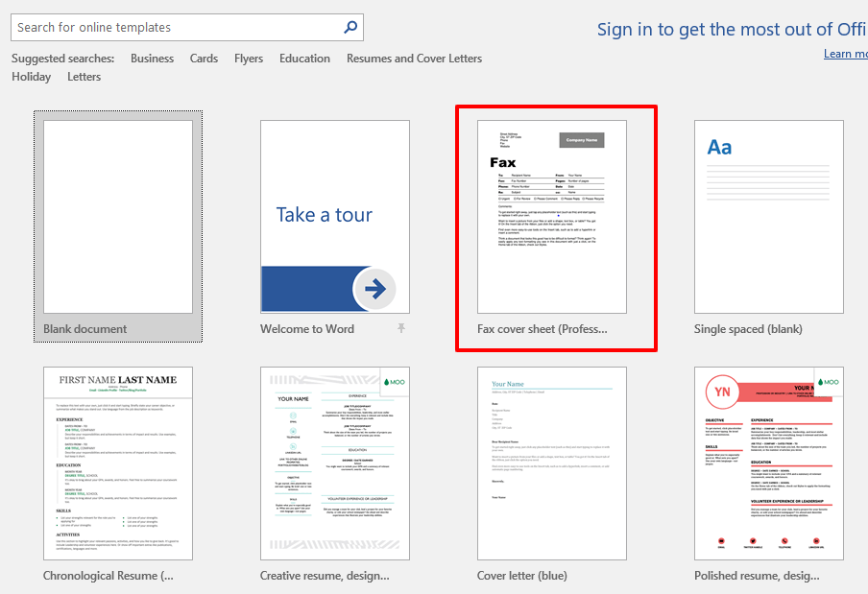Viewport: 868px width, 594px height.
Task: Click the search magnifier icon
Action: click(350, 27)
